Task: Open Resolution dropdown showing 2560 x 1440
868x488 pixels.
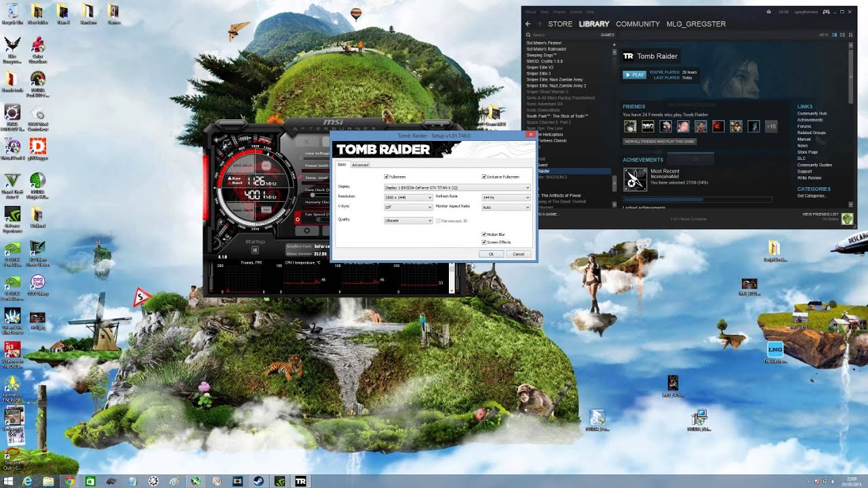Action: 408,197
